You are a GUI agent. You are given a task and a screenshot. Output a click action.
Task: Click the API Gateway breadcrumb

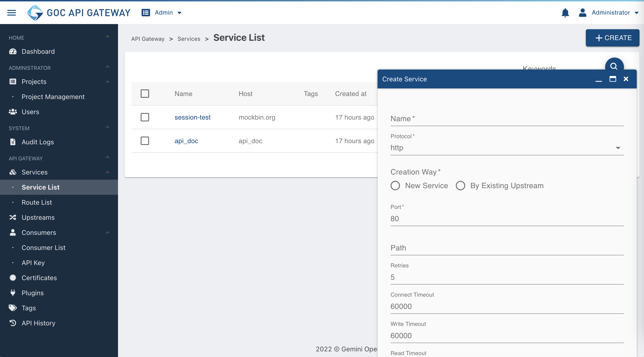148,39
